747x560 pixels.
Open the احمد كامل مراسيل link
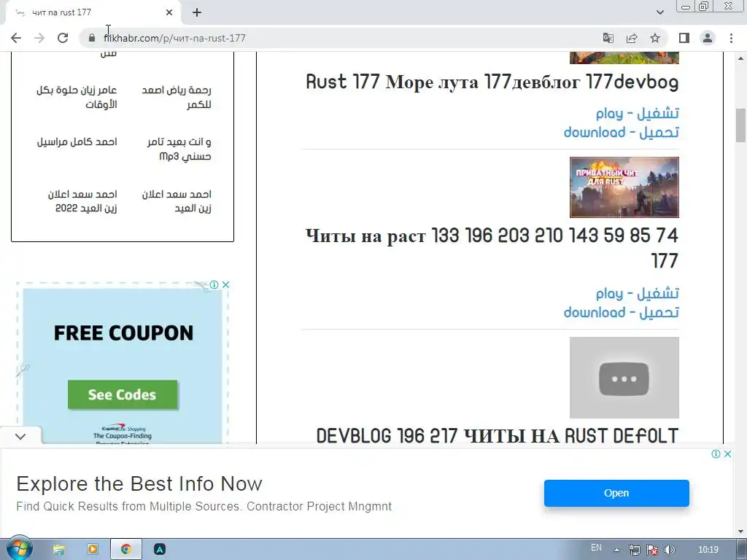[x=77, y=142]
